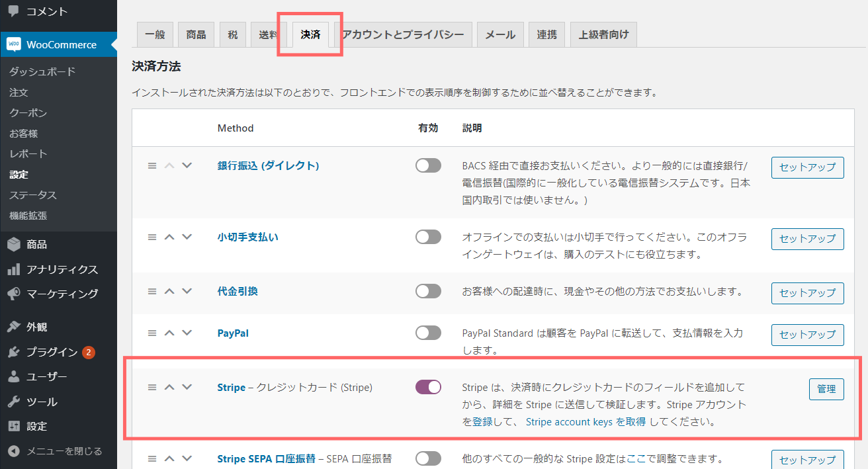
Task: Open お客様 in WooCommerce submenu
Action: [24, 134]
